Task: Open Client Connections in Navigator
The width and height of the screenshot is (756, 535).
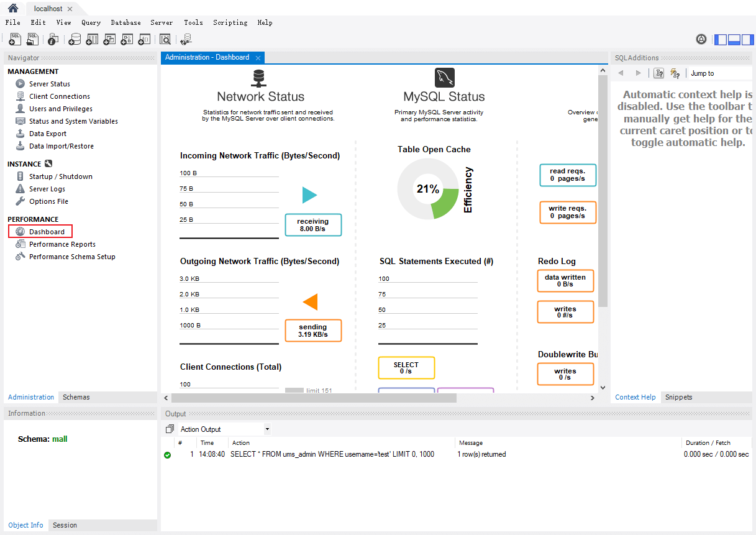Action: (x=60, y=96)
